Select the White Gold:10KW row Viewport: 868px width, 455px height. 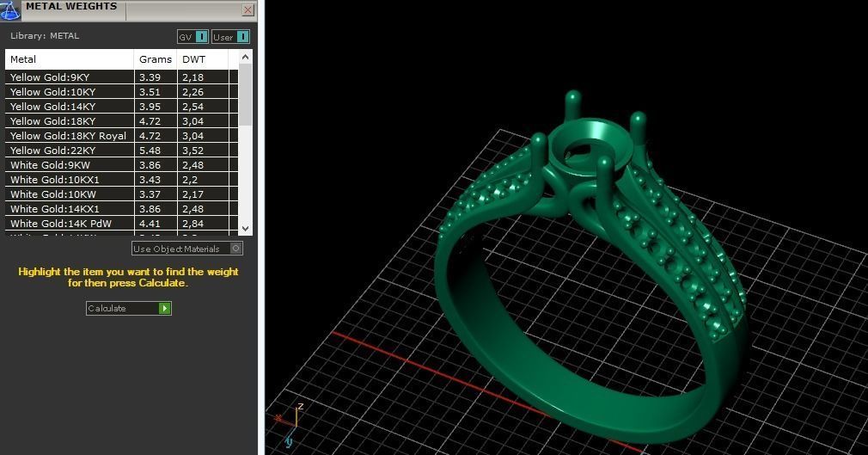click(x=122, y=194)
